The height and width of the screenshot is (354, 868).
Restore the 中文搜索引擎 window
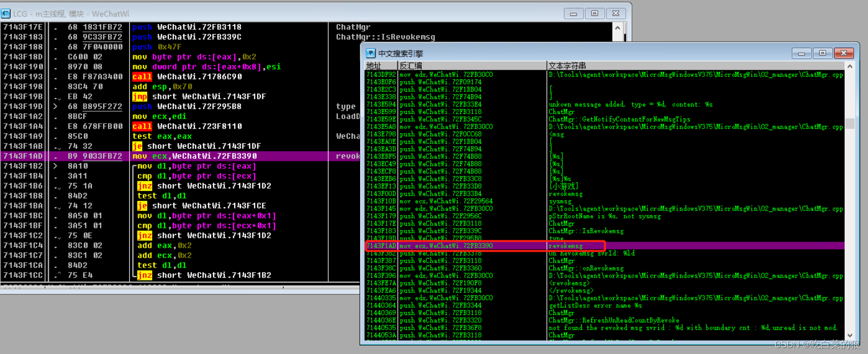(x=823, y=53)
